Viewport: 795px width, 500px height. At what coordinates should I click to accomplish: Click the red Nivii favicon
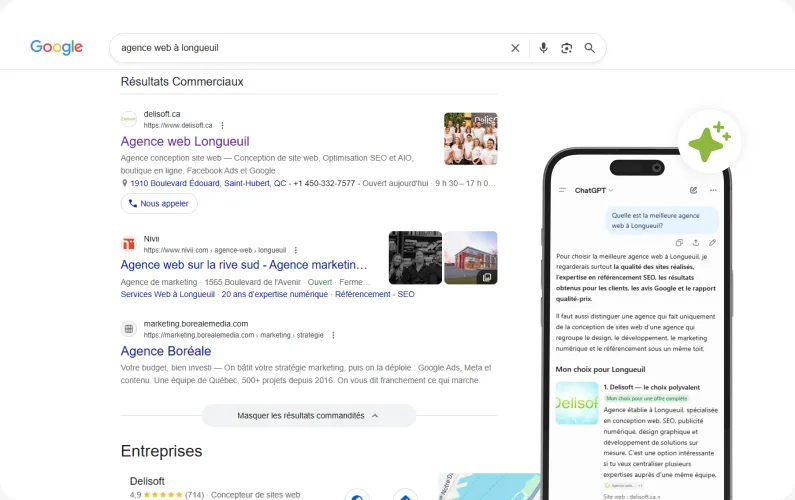pyautogui.click(x=129, y=244)
